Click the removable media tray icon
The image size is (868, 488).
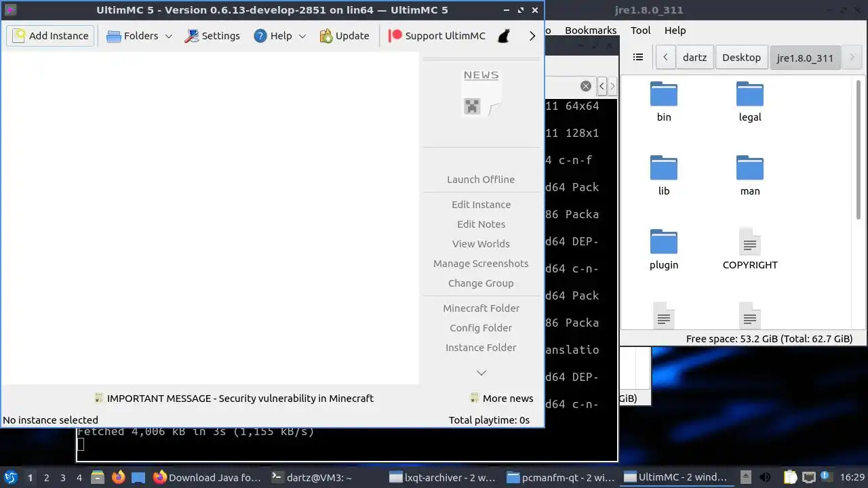(746, 477)
